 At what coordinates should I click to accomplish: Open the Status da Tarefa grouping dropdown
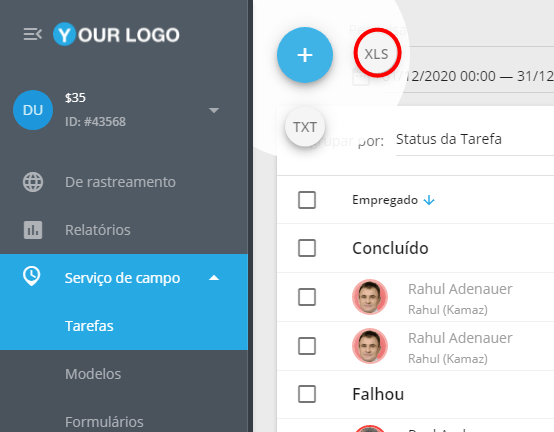point(475,140)
